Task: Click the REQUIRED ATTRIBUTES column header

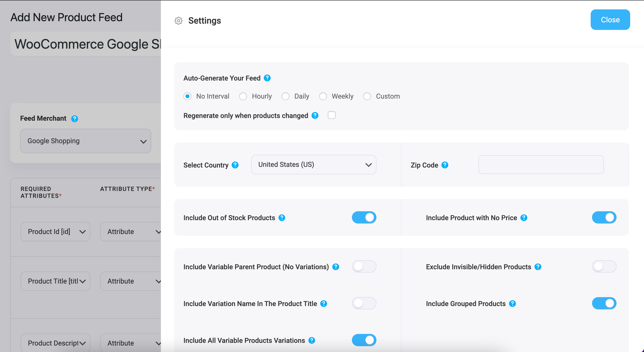Action: (41, 192)
